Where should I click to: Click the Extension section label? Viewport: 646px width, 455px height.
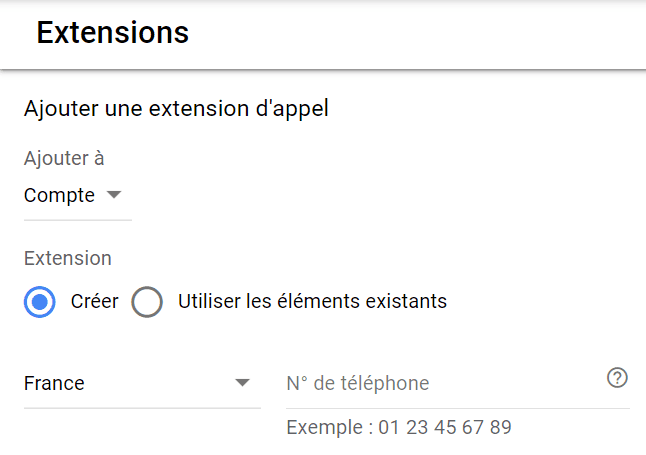[x=68, y=258]
